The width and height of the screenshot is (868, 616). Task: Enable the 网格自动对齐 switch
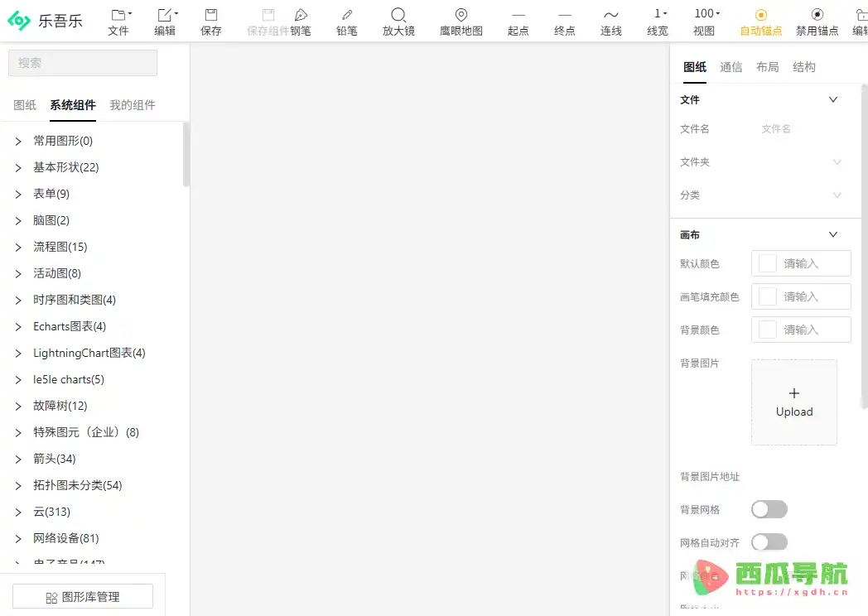[769, 542]
